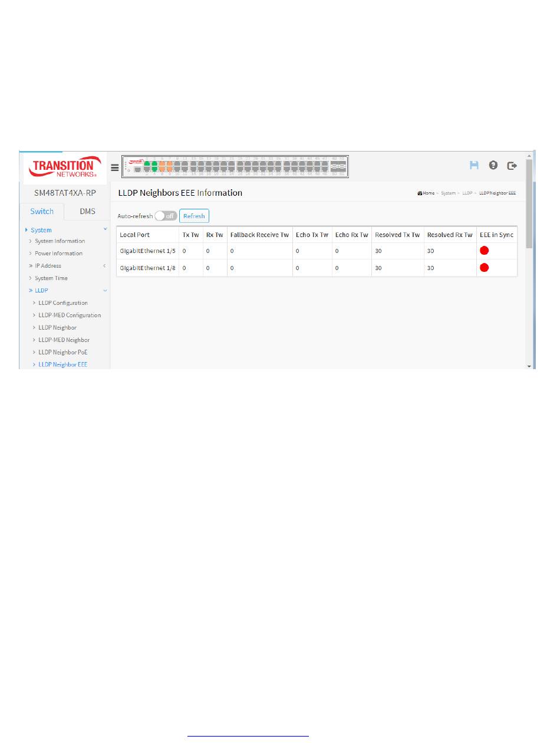The width and height of the screenshot is (560, 743).
Task: Click the logout icon
Action: [x=512, y=166]
